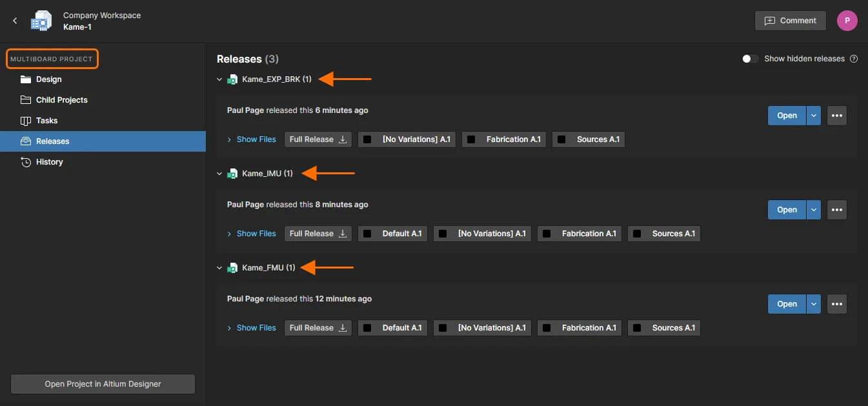Viewport: 868px width, 406px height.
Task: Open the Kame_FMU release
Action: click(x=787, y=304)
